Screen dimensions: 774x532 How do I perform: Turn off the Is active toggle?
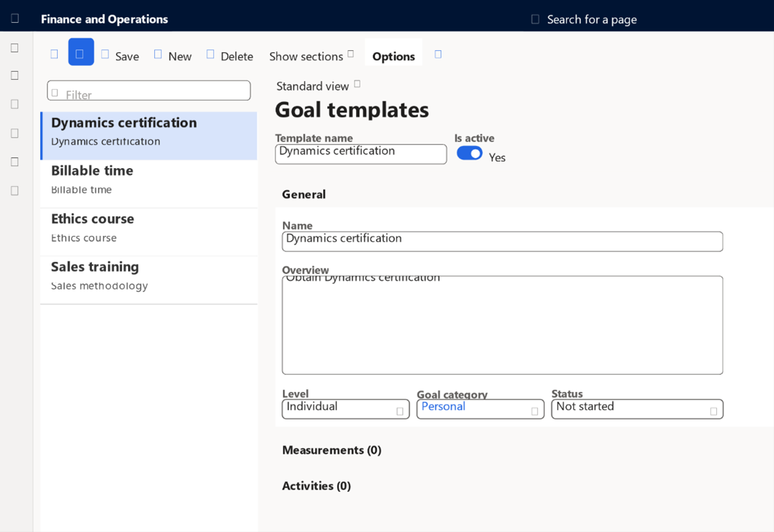point(470,153)
